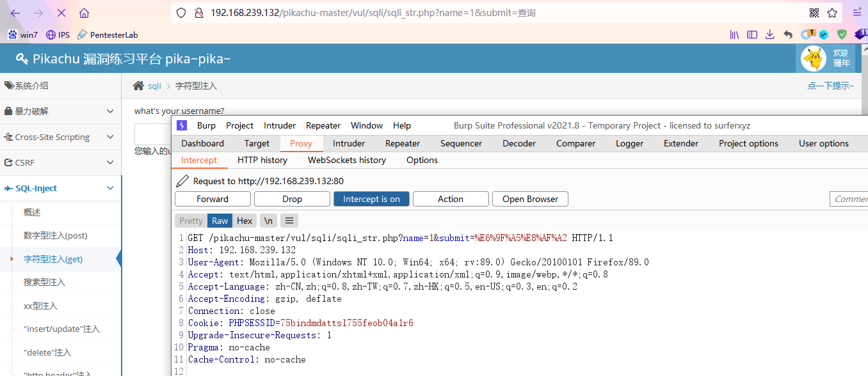Open the win7 bookmark
The width and height of the screenshot is (868, 376).
coord(23,35)
